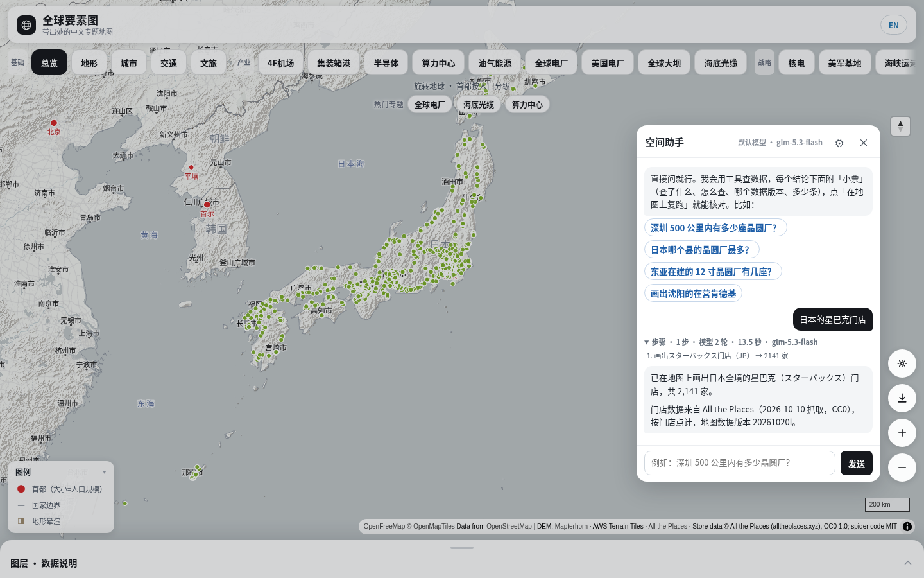Screen dimensions: 924x578
Task: Open the 全球大坝 layer tab
Action: click(664, 63)
